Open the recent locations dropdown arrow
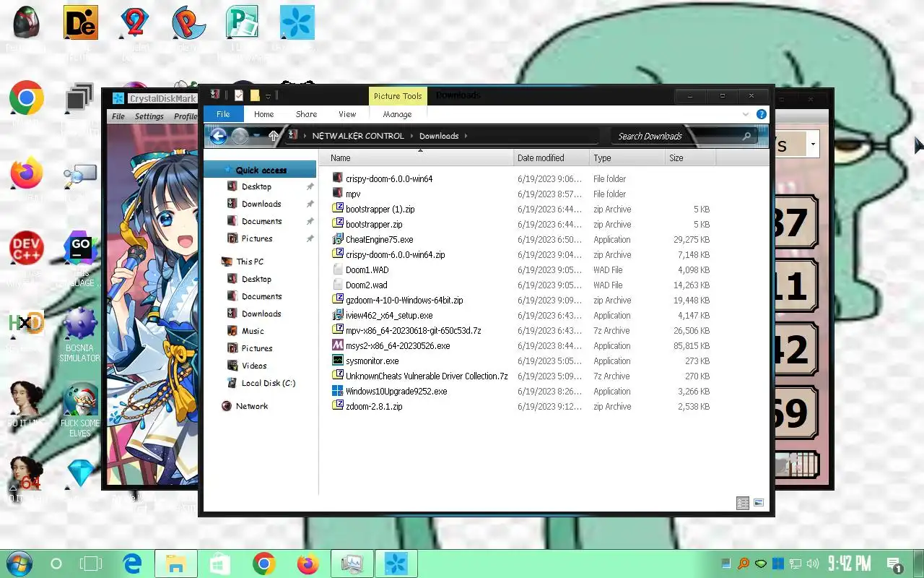Image resolution: width=924 pixels, height=578 pixels. 256,136
